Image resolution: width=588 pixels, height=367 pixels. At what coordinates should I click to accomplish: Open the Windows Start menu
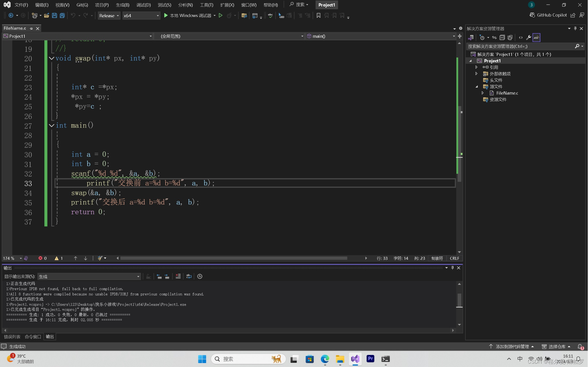point(202,359)
